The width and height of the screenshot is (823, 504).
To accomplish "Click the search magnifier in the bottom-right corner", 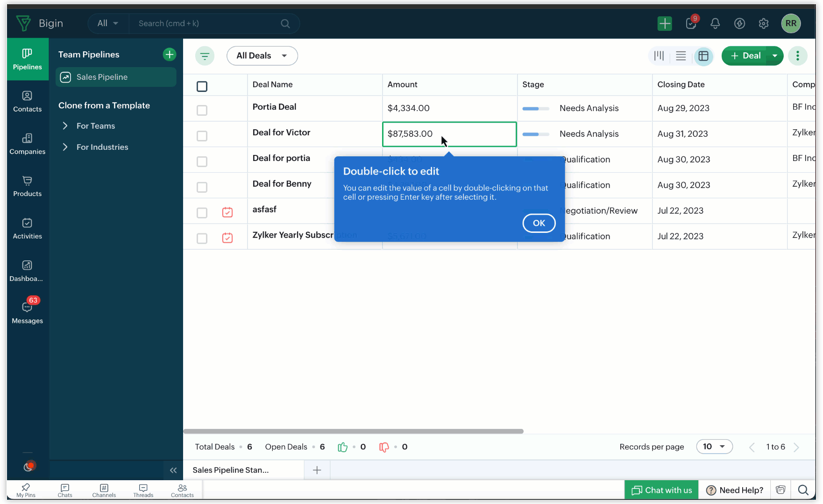I will coord(803,490).
